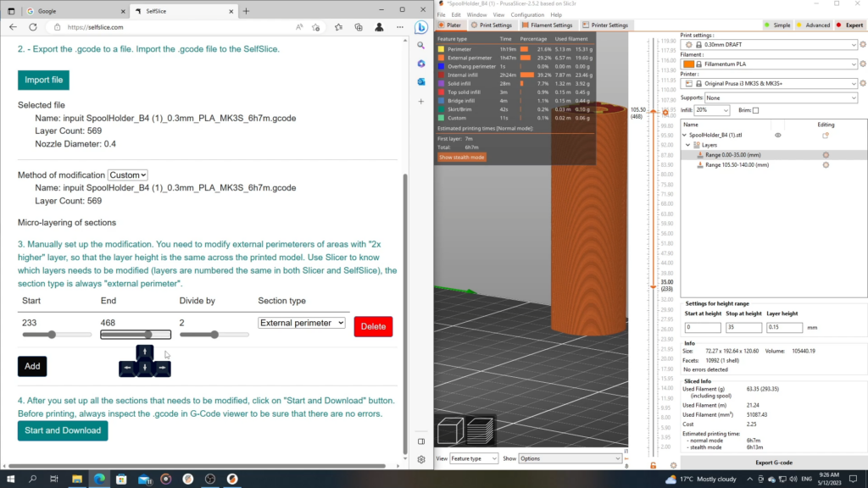Collapse SpoolHolder_B4 (1).stl tree node
The width and height of the screenshot is (868, 488).
(685, 135)
